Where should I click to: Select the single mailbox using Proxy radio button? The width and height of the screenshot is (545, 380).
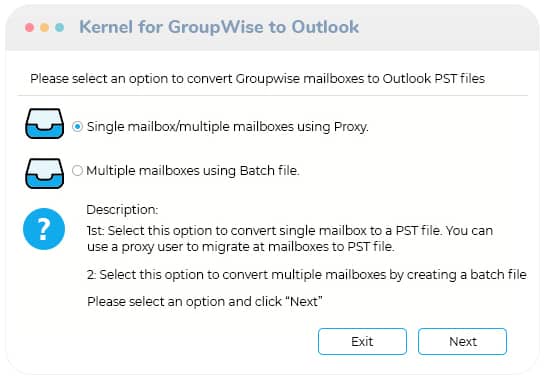[x=77, y=127]
